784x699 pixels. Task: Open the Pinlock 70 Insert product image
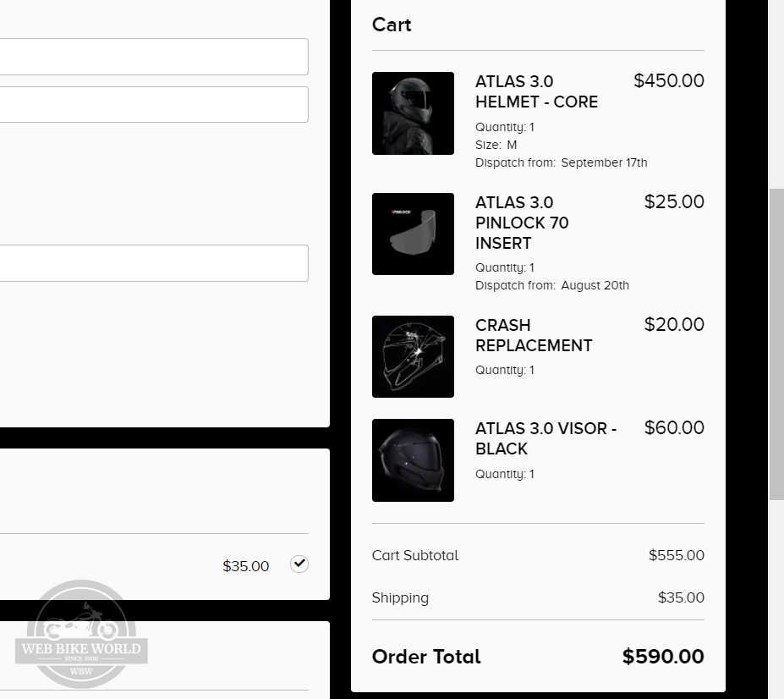tap(413, 234)
